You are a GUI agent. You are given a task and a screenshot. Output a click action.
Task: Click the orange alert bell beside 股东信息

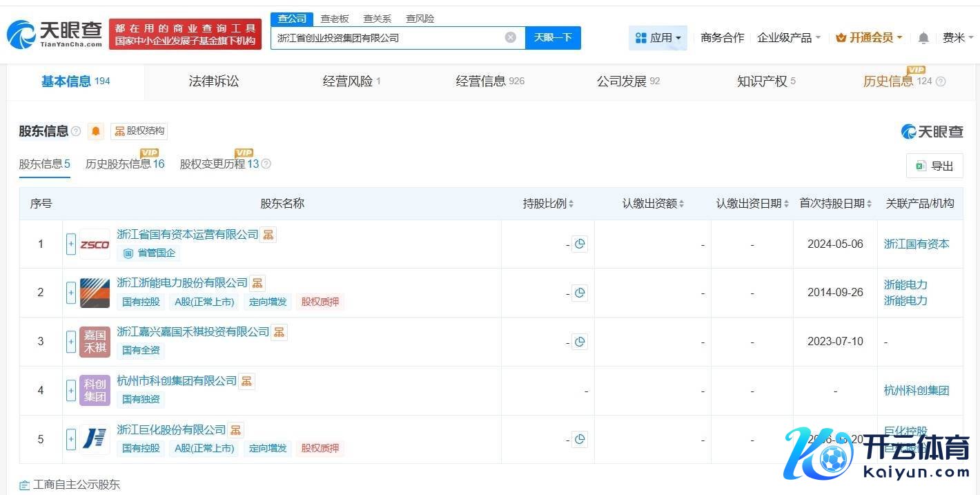point(96,131)
